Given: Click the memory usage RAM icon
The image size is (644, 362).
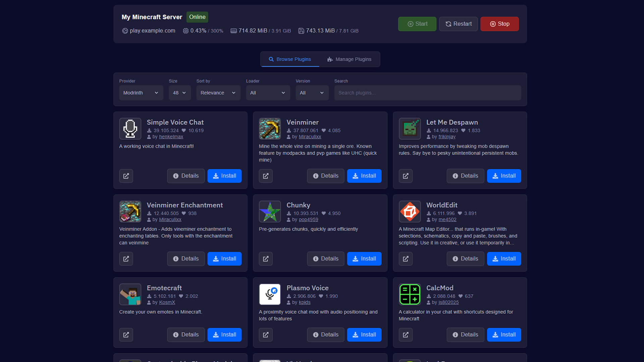Looking at the screenshot, I should click(x=233, y=31).
